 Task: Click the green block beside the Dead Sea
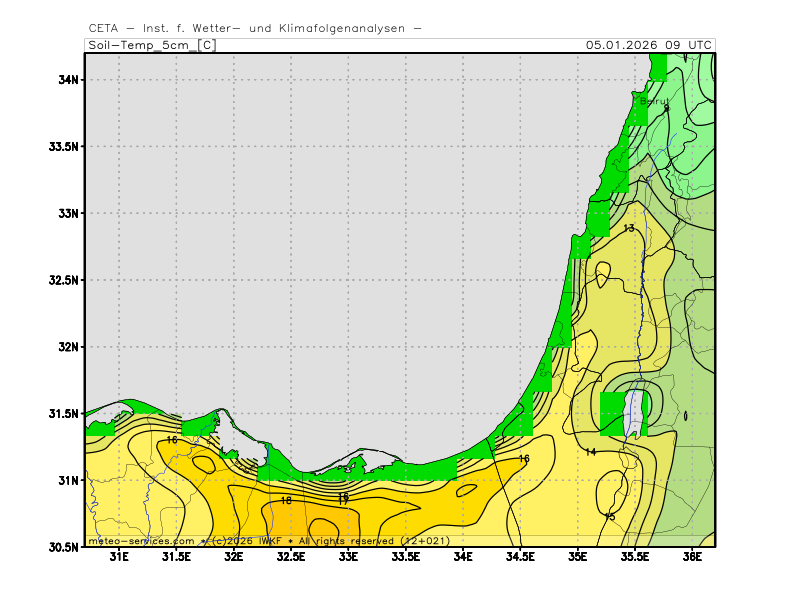[x=611, y=413]
